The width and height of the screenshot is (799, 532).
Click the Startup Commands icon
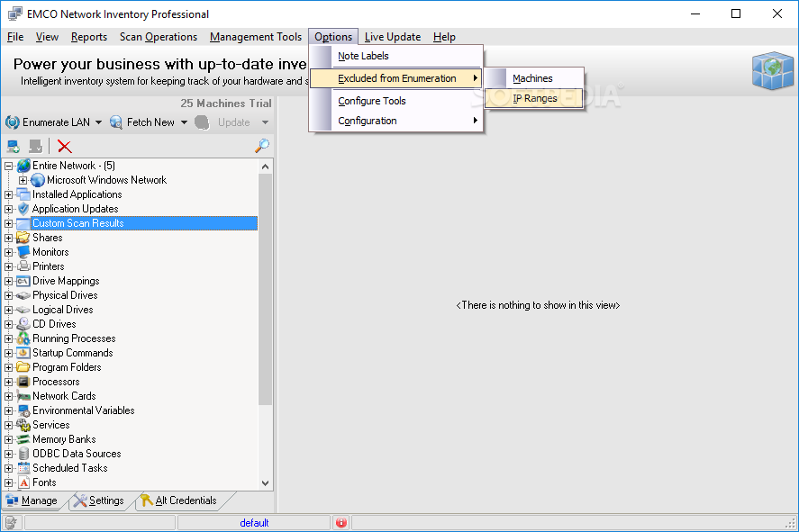click(x=23, y=353)
